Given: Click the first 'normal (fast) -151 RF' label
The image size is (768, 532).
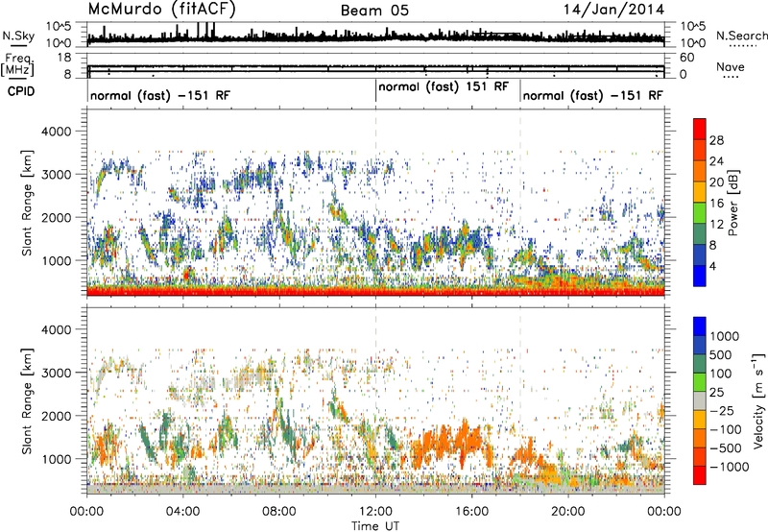Looking at the screenshot, I should 159,95.
